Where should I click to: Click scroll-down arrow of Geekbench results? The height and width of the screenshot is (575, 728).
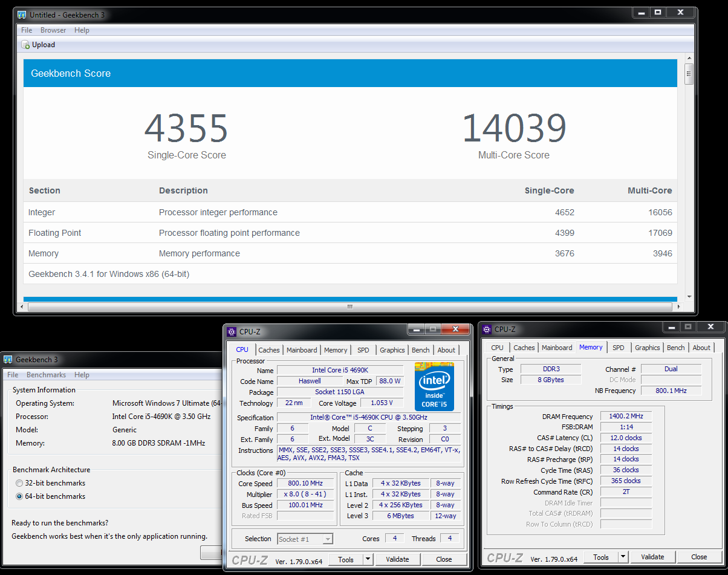pyautogui.click(x=689, y=296)
